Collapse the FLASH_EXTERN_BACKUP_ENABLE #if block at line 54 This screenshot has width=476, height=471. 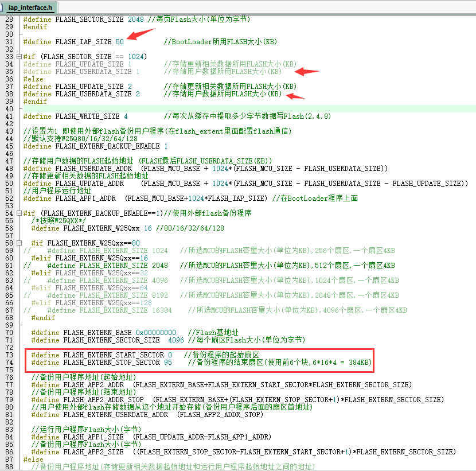click(x=19, y=213)
